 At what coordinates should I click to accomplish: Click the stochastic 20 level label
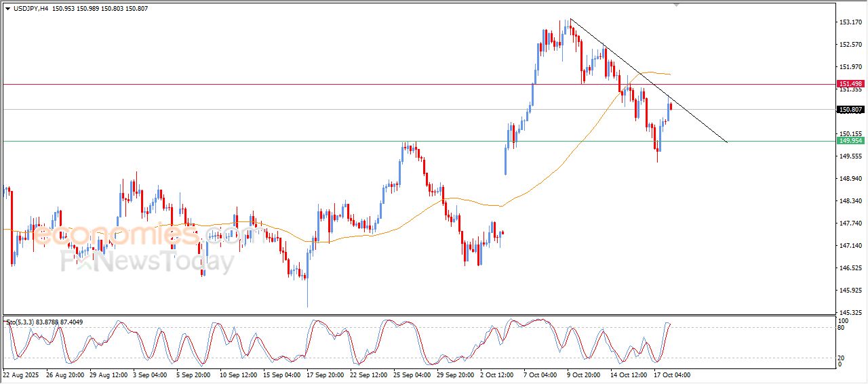(842, 358)
